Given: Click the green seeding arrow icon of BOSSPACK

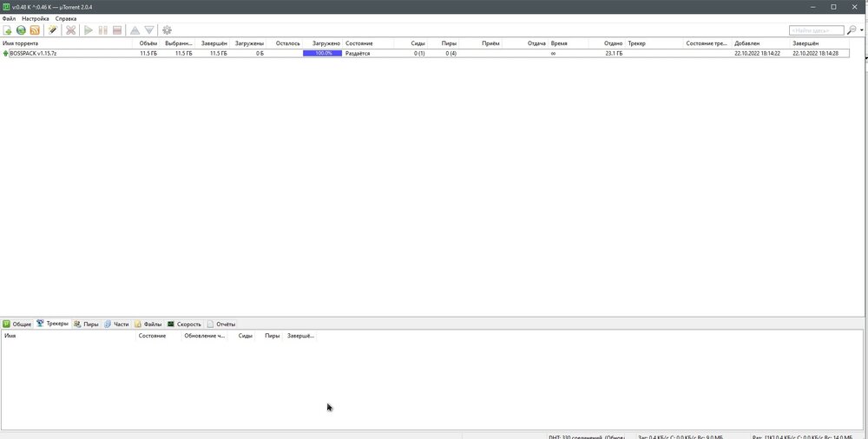Looking at the screenshot, I should [6, 54].
